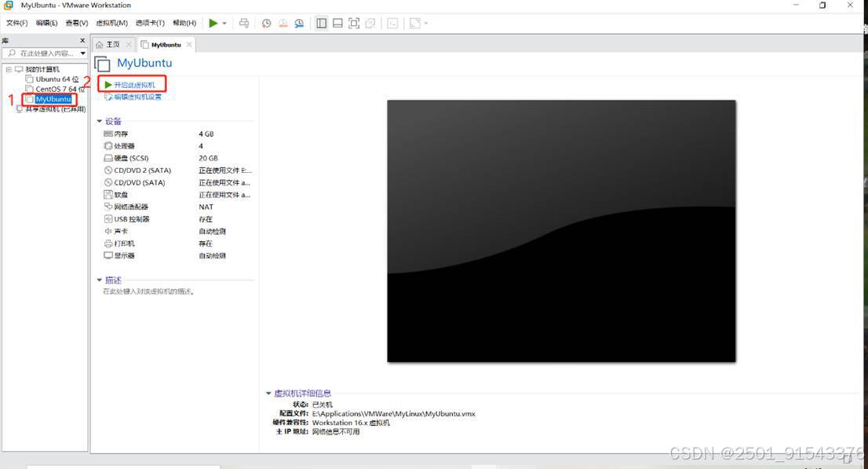
Task: Click the Workstation 16.x 虚拟机 compatibility text
Action: [351, 423]
